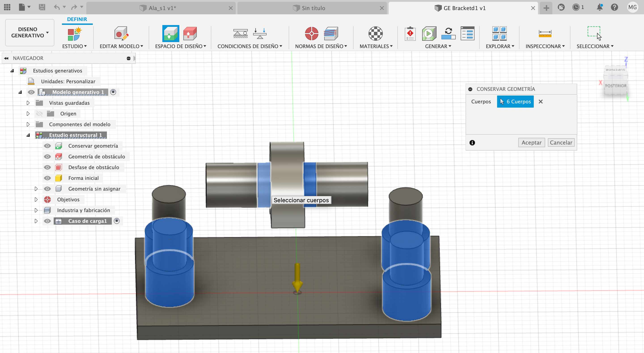Image resolution: width=644 pixels, height=353 pixels.
Task: Select the Obstacle Geometry tool icon
Action: point(190,34)
